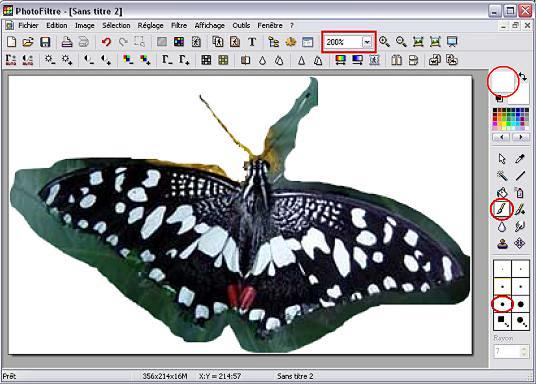Go back in palette with left arrow
Image resolution: width=536 pixels, height=384 pixels.
point(501,137)
